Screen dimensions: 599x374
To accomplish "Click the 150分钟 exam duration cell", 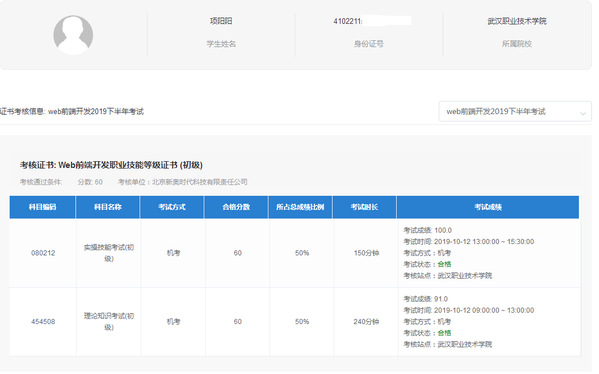I will tap(366, 253).
